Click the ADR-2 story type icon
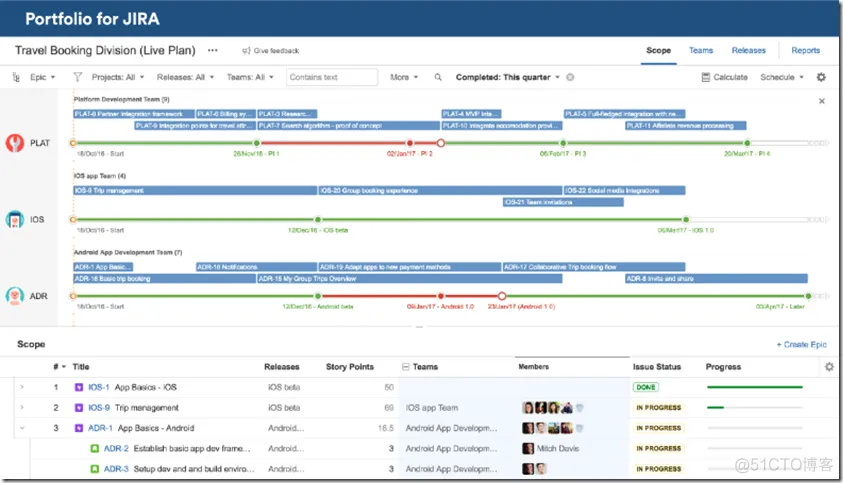 (95, 449)
